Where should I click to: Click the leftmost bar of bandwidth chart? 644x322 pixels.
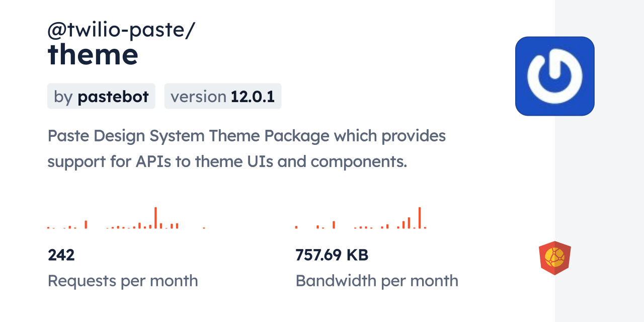(296, 227)
